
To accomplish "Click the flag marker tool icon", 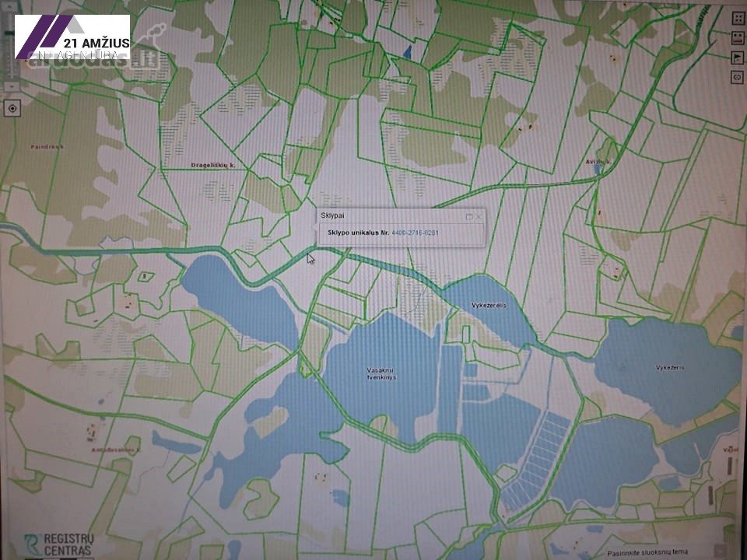I will point(738,58).
